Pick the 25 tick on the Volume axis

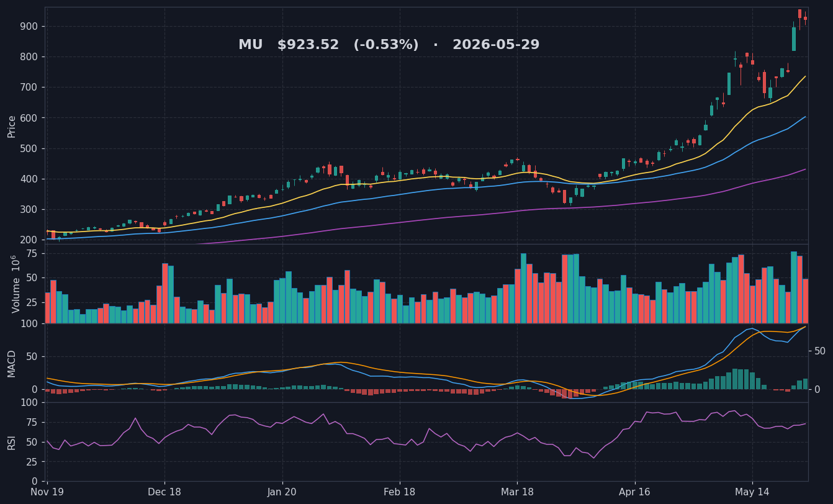click(x=32, y=301)
